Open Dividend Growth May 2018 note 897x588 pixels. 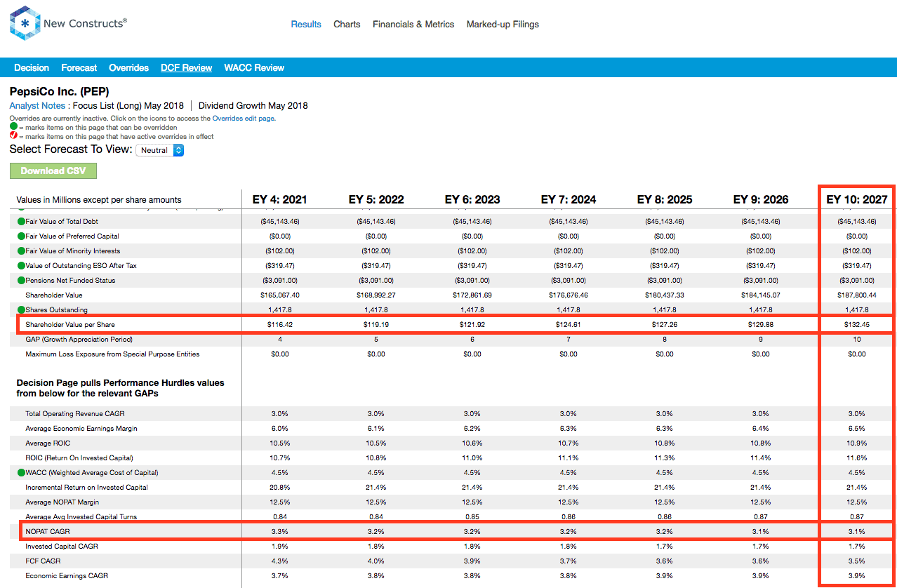(253, 106)
